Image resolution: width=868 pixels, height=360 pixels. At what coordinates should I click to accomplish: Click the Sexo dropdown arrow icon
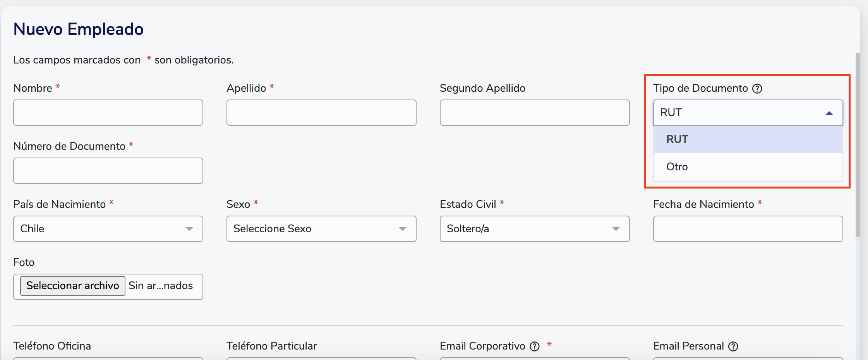click(x=403, y=229)
